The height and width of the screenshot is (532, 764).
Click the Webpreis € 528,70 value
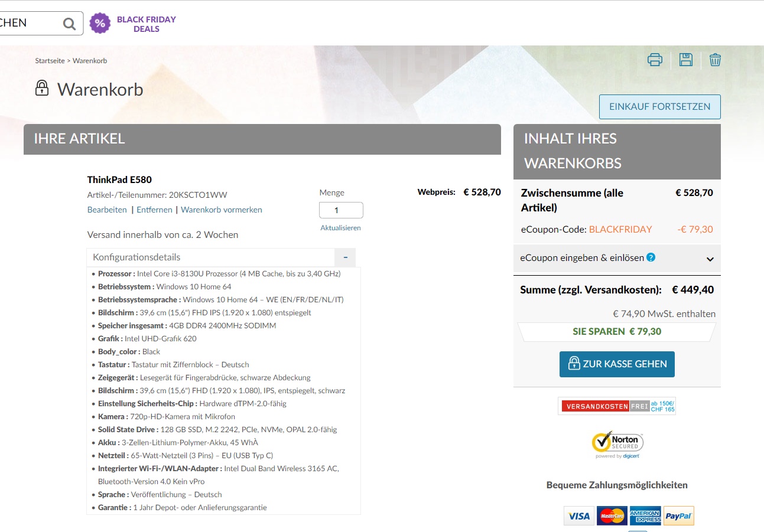point(482,192)
